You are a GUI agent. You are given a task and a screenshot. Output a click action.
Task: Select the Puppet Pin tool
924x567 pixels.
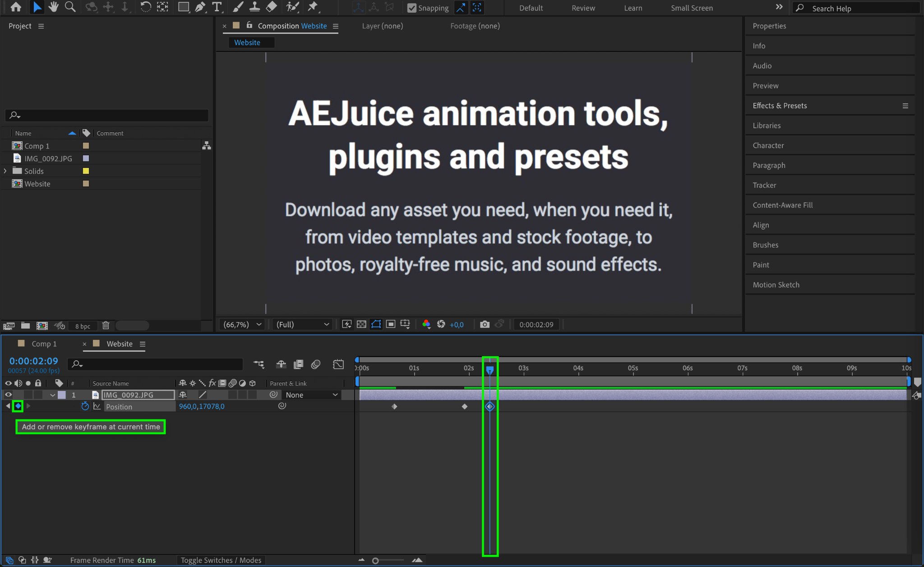312,7
